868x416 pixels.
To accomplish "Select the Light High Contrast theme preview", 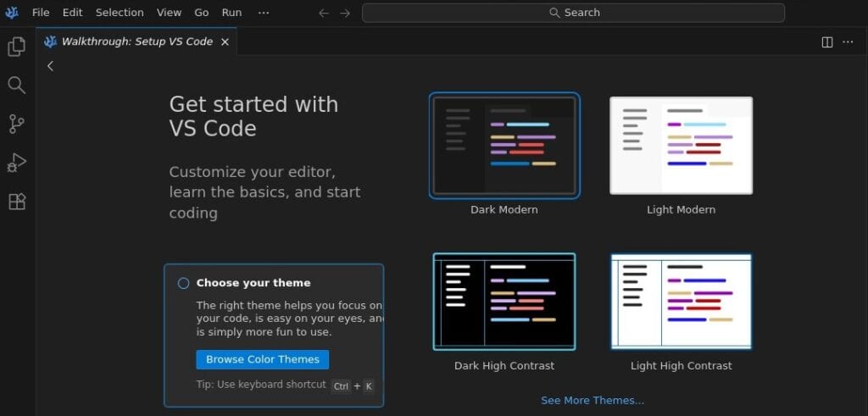I will [x=681, y=302].
